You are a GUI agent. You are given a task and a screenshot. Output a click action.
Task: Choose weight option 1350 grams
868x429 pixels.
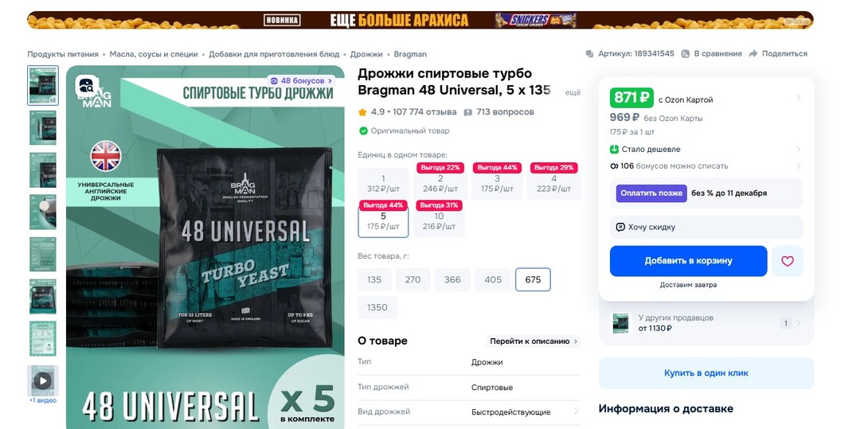pyautogui.click(x=377, y=308)
